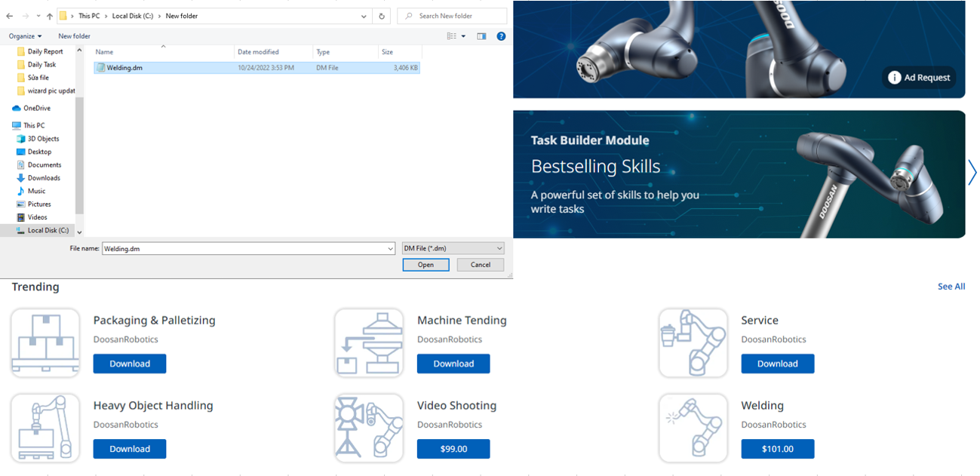The image size is (980, 476).
Task: Open Documents in sidebar
Action: point(45,164)
